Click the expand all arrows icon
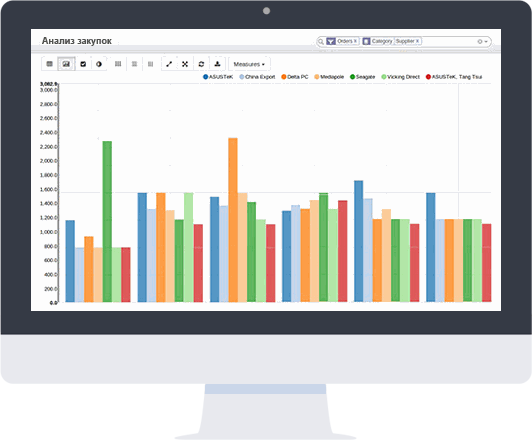 coord(185,64)
